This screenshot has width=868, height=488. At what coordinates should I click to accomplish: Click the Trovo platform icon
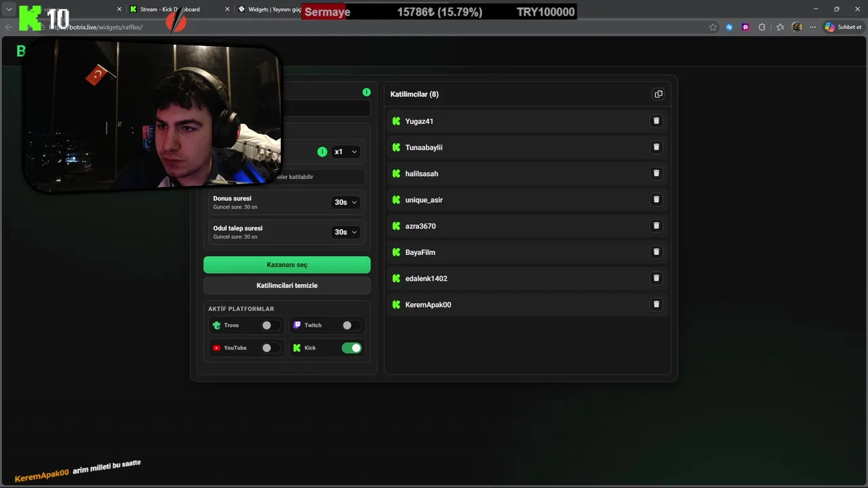click(216, 325)
